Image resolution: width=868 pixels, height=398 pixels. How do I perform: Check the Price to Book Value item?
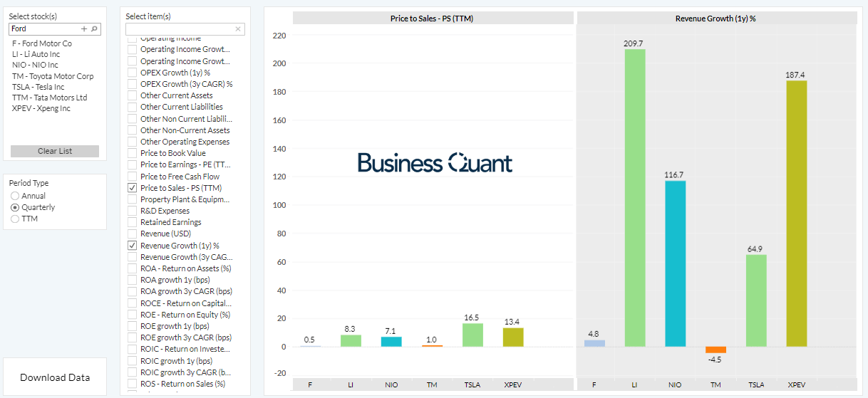132,153
